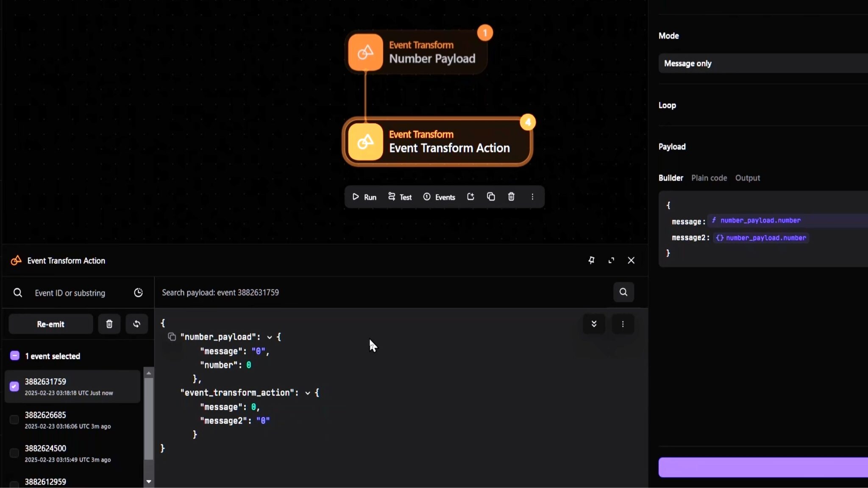This screenshot has height=488, width=868.
Task: Duplicate the Event Transform Action node
Action: [x=490, y=197]
